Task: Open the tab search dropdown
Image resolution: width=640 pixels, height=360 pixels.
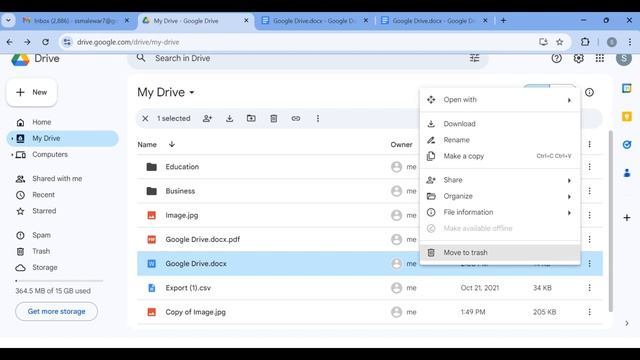Action: point(8,20)
